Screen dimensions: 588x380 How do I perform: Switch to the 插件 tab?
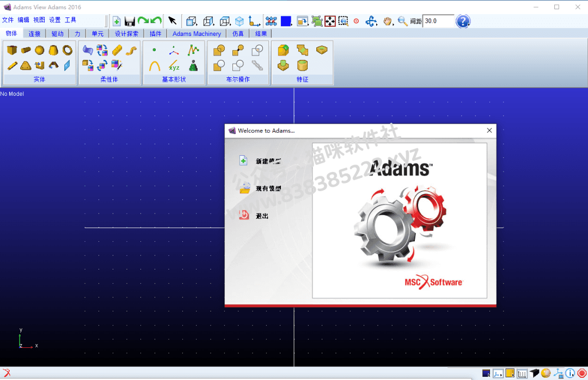(x=155, y=34)
